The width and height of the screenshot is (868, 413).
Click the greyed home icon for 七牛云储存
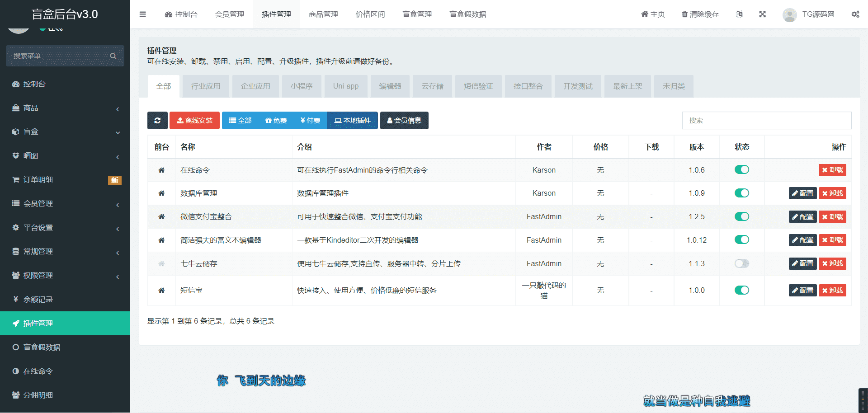point(161,264)
